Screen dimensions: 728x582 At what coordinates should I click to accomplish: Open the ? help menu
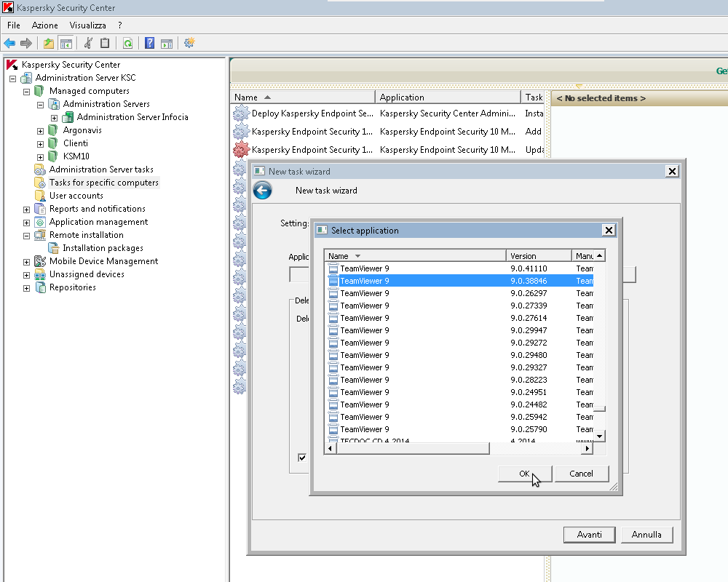coord(120,25)
